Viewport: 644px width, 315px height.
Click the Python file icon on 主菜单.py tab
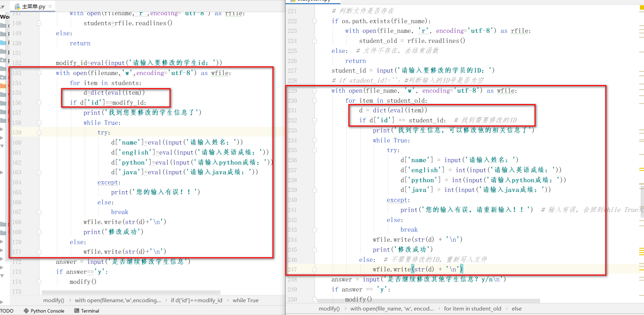click(x=17, y=6)
